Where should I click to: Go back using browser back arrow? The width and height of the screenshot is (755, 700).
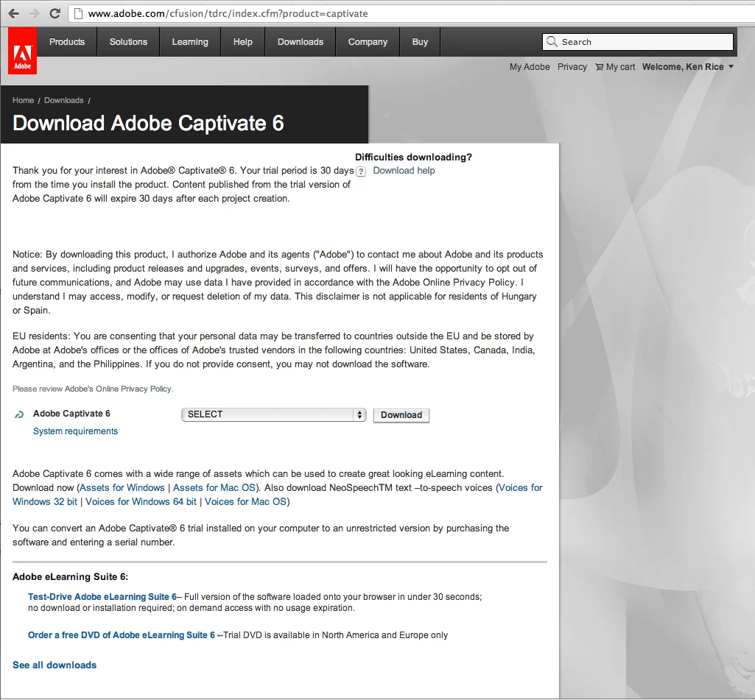(13, 13)
